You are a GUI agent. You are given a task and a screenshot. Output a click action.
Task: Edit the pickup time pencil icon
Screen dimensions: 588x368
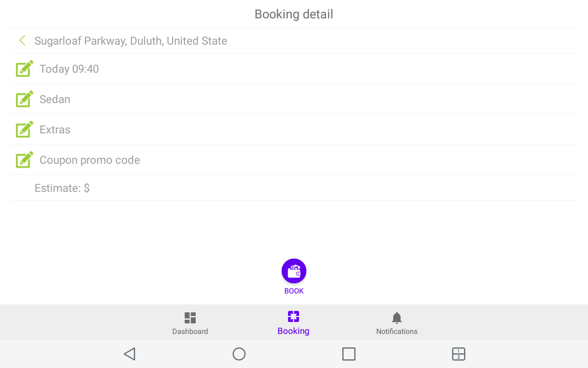pyautogui.click(x=25, y=69)
